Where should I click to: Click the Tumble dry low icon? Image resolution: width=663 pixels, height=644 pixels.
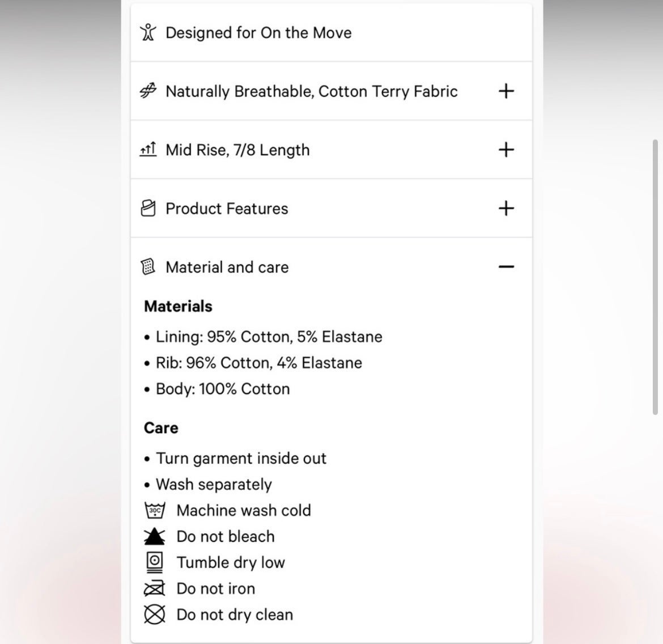pos(154,562)
